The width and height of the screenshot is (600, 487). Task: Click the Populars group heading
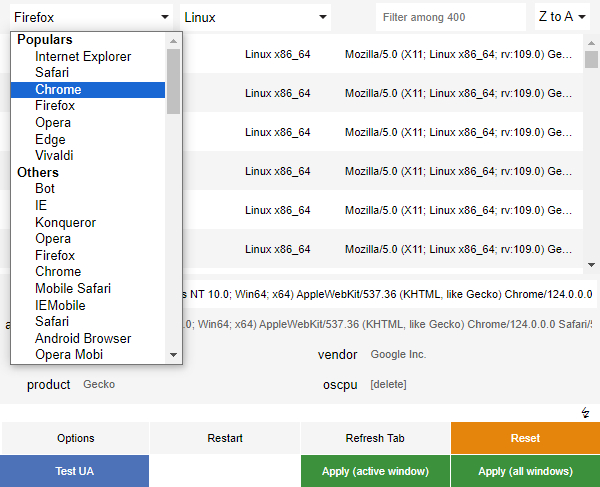pyautogui.click(x=45, y=40)
